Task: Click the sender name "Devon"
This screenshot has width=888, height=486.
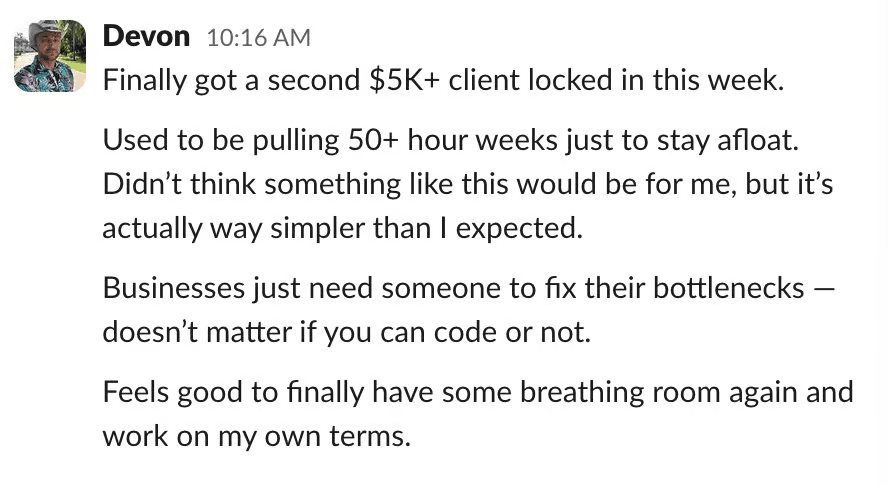Action: [x=146, y=36]
